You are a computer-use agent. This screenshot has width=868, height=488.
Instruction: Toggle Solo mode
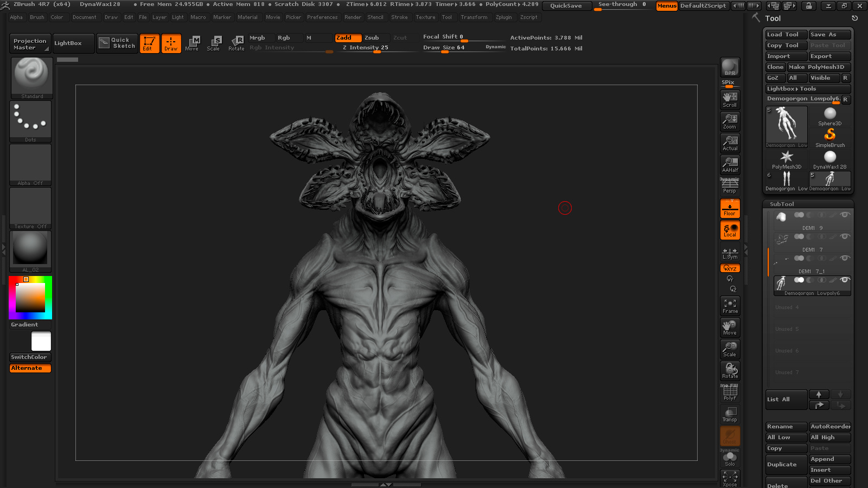coord(730,458)
